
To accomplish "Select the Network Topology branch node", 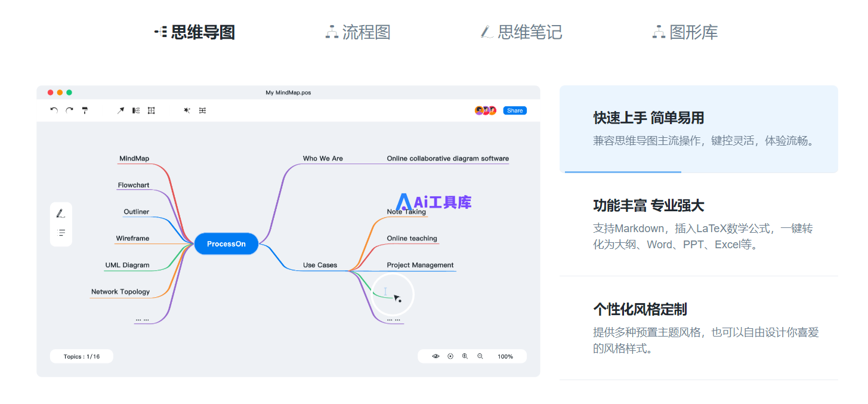I will click(x=121, y=292).
